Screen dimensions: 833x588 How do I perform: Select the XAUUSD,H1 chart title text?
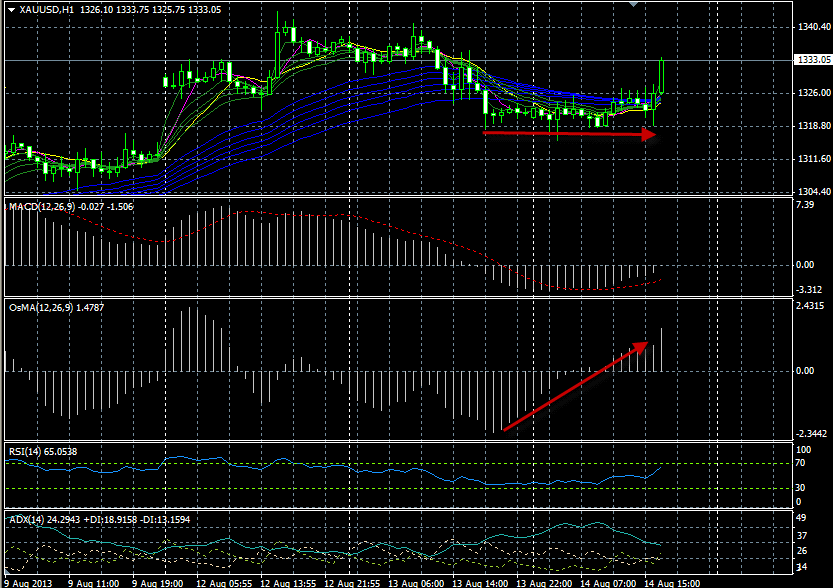tap(46, 10)
